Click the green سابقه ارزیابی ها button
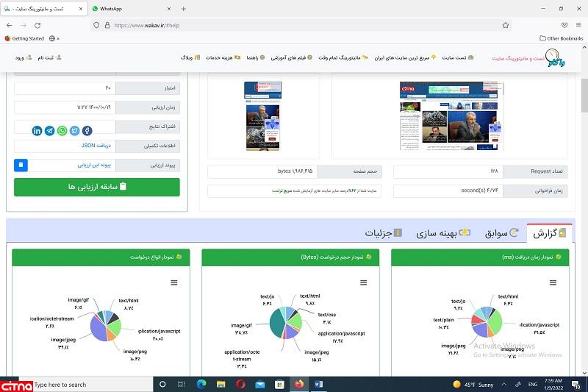Viewport: 588px width, 392px height. click(96, 187)
